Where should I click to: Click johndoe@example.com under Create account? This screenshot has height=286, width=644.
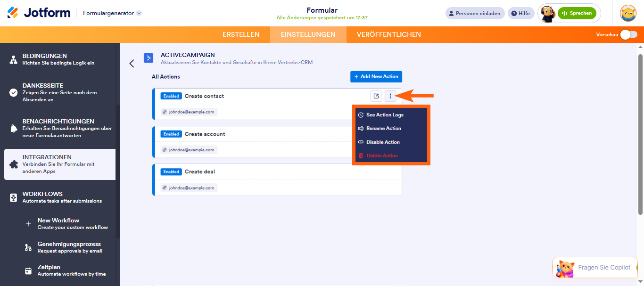coord(189,150)
